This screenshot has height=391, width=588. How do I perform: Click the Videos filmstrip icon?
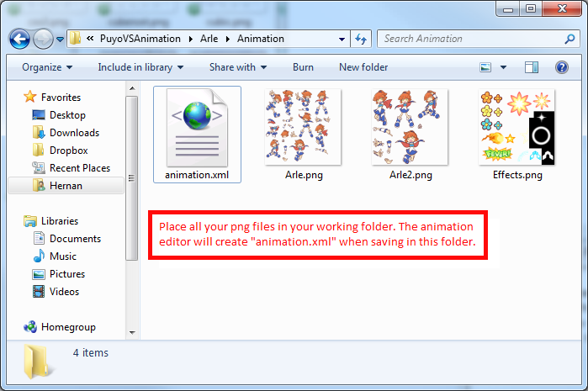[39, 292]
